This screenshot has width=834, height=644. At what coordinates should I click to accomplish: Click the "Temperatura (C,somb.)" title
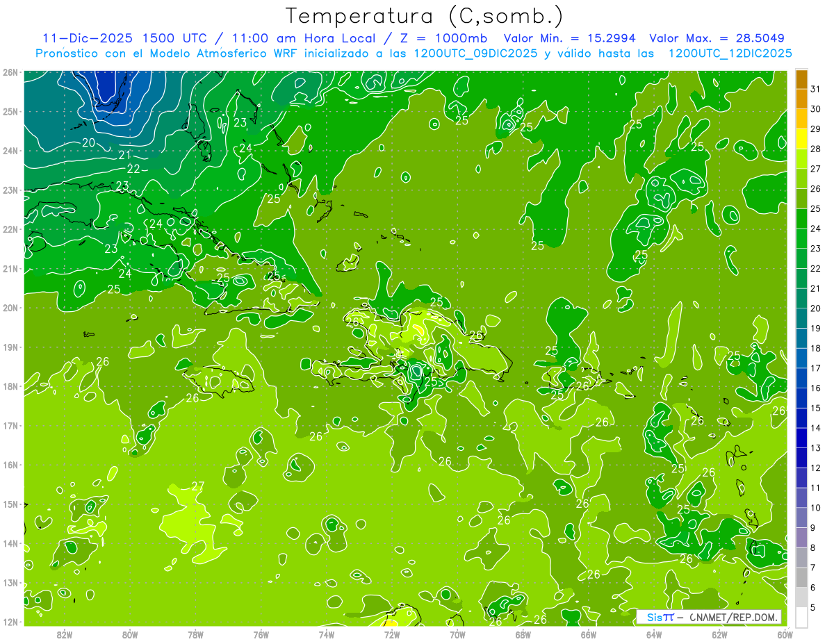425,16
